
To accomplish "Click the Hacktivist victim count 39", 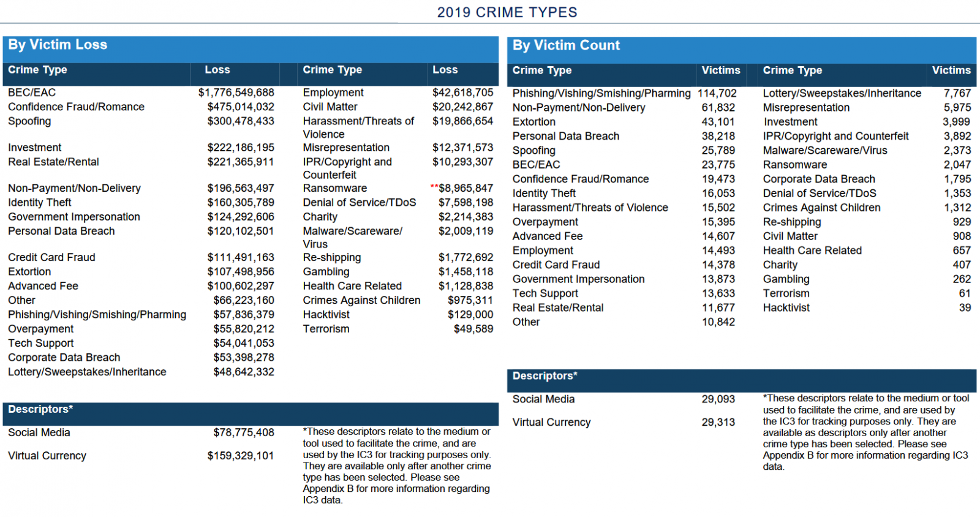I will point(965,308).
